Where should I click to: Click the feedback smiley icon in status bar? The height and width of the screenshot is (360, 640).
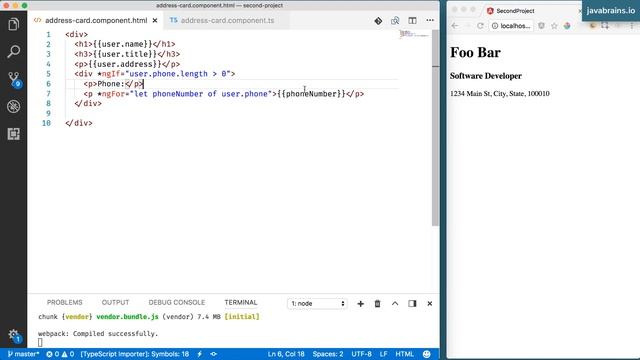coord(427,354)
